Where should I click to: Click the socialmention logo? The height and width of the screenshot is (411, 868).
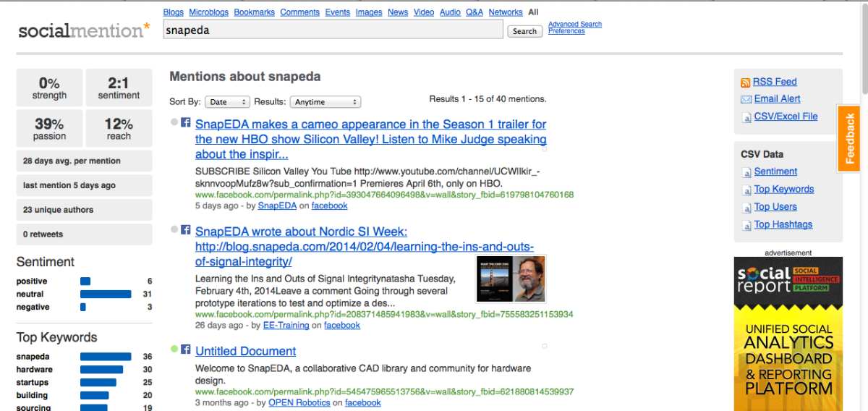click(x=85, y=30)
